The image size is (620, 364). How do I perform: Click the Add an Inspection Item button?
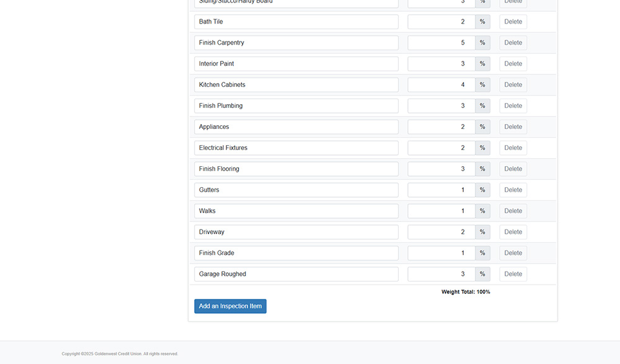[x=230, y=306]
